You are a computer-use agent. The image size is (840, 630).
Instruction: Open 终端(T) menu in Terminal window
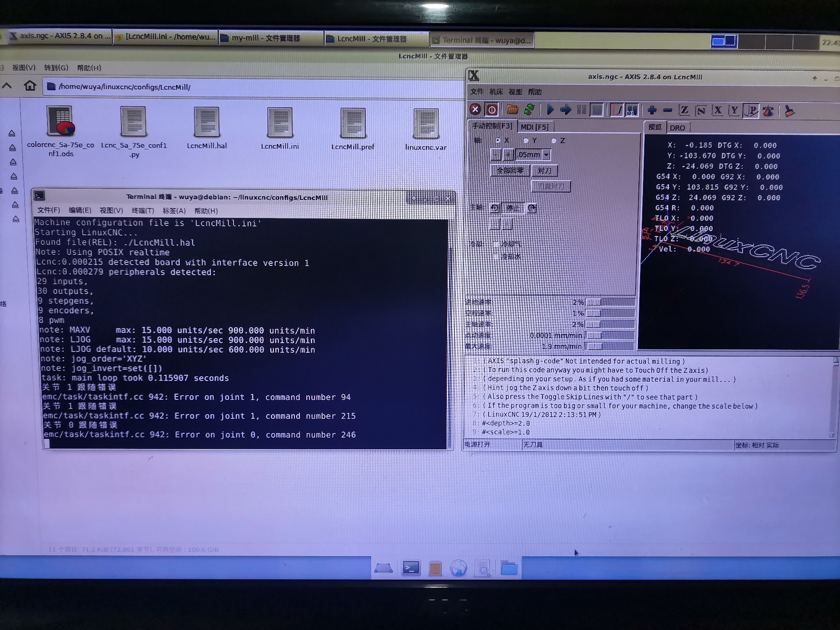point(143,211)
